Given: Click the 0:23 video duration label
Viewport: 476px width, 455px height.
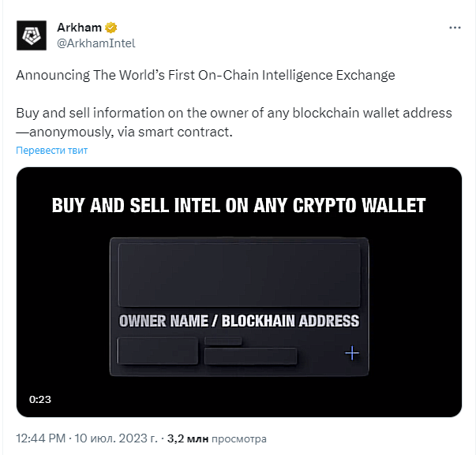Looking at the screenshot, I should tap(40, 399).
